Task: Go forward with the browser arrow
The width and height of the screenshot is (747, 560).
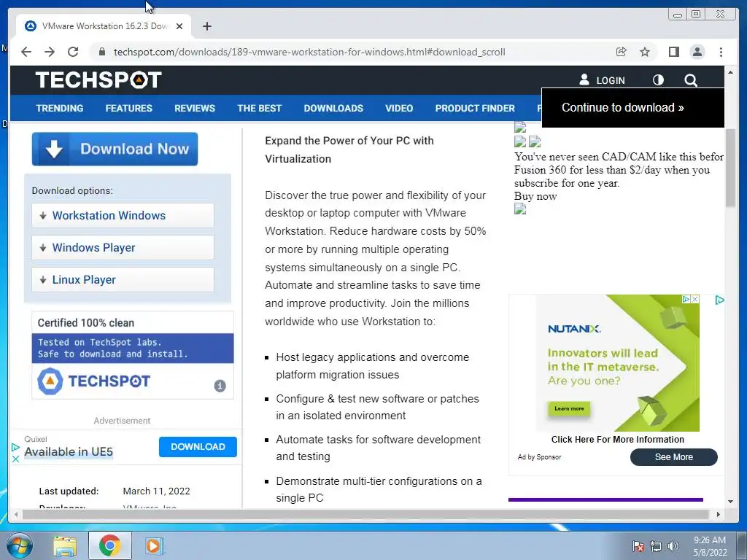Action: click(x=50, y=52)
